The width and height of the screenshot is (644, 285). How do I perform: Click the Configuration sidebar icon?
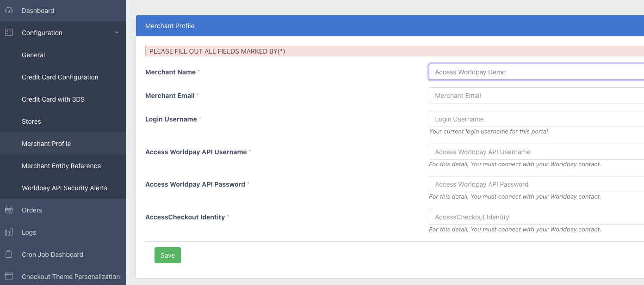pyautogui.click(x=9, y=32)
